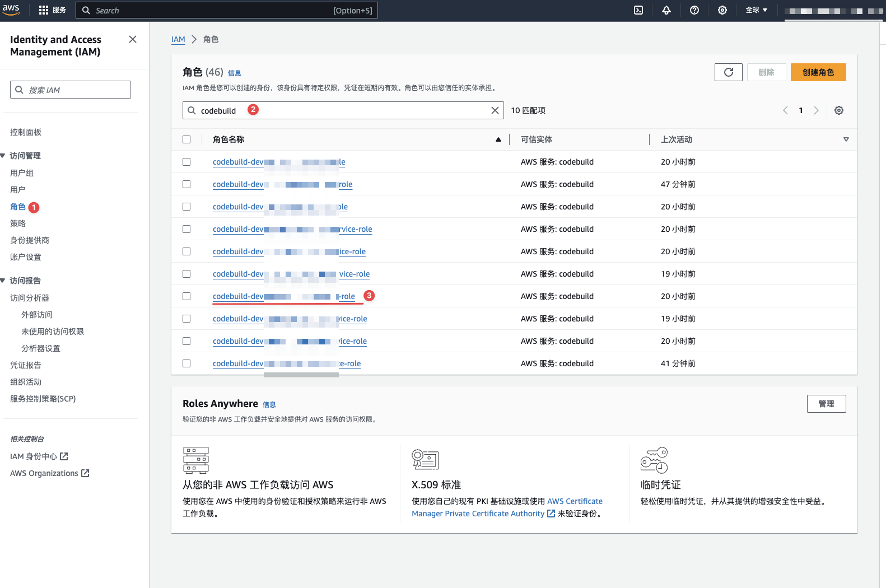
Task: Launch CloudShell from top bar
Action: click(638, 10)
